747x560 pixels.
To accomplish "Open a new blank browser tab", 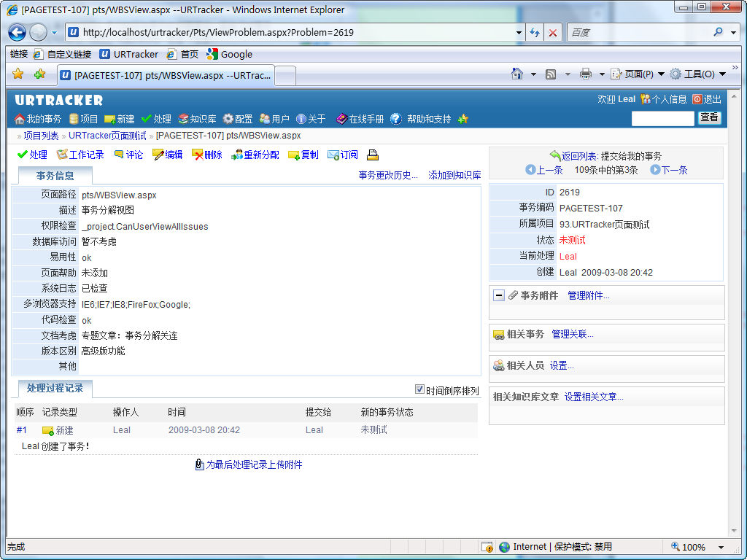I will (285, 76).
